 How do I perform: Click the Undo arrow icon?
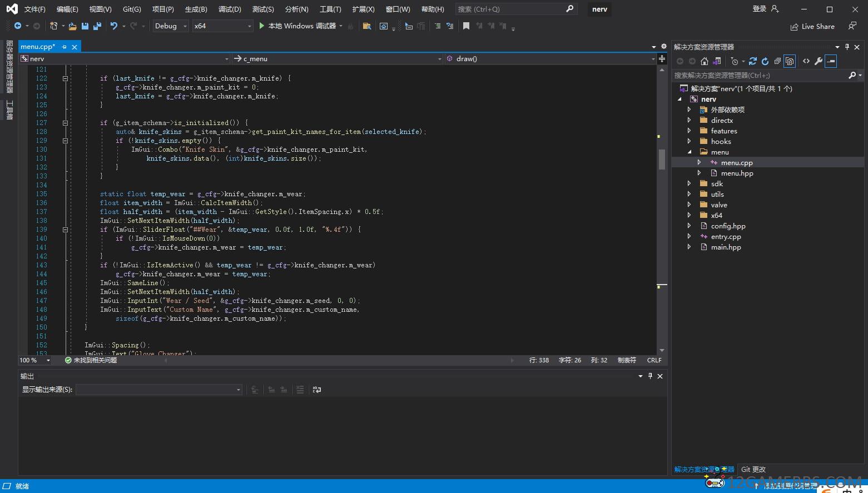[114, 26]
